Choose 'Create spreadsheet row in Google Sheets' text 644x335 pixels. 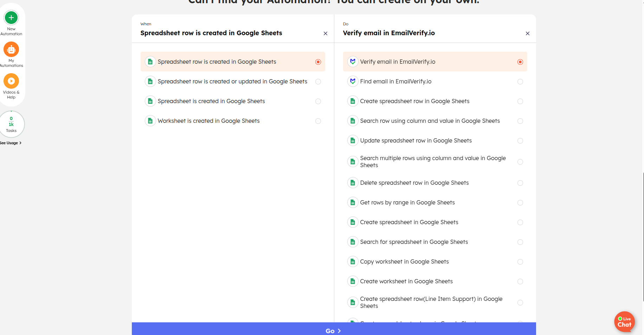(415, 101)
